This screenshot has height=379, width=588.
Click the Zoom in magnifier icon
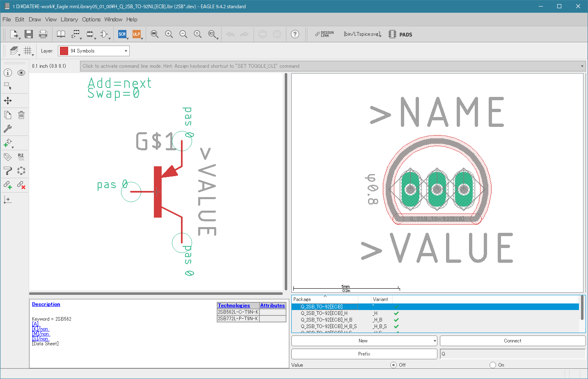169,34
